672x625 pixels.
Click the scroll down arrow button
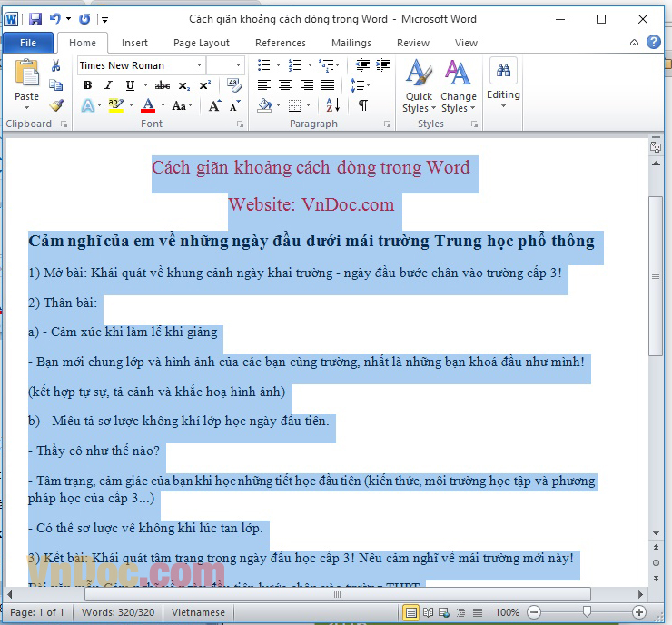coord(656,533)
